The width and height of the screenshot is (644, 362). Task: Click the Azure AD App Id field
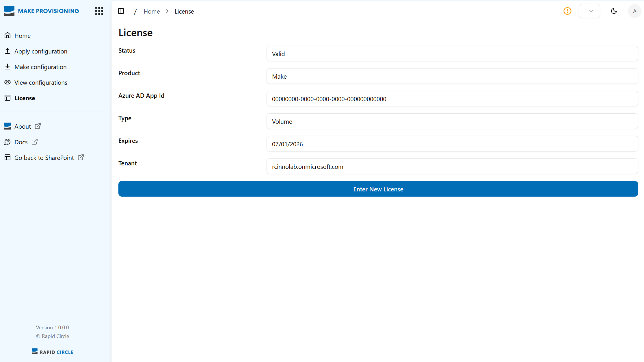452,99
